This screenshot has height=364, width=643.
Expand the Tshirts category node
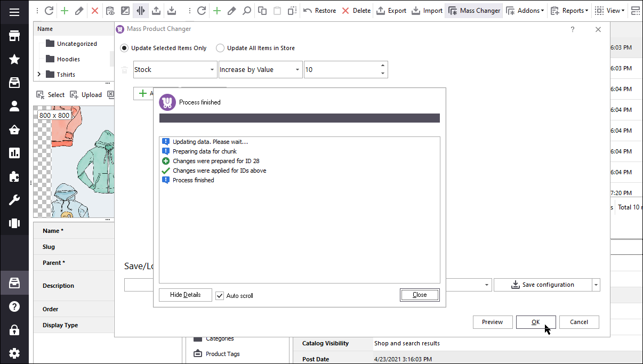38,74
